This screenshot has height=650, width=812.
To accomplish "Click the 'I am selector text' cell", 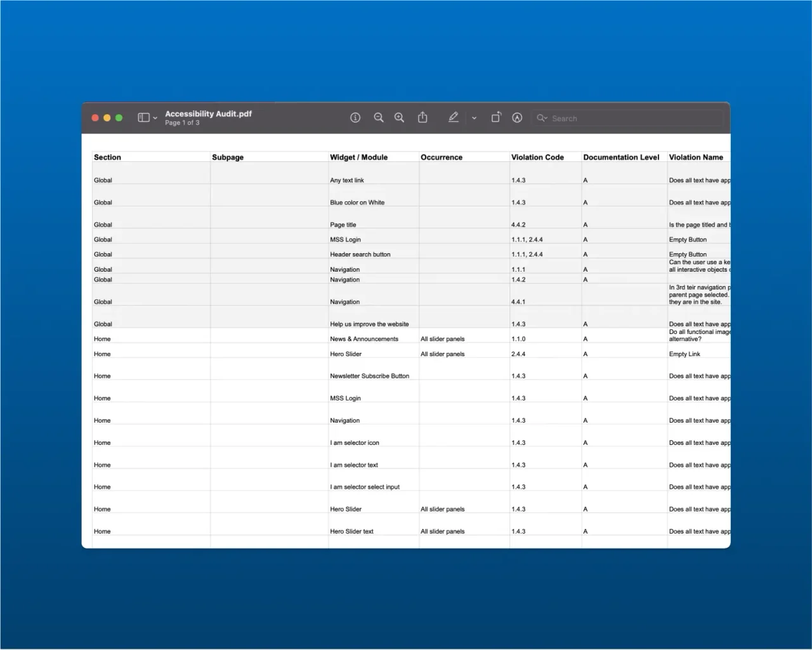I will [x=354, y=465].
